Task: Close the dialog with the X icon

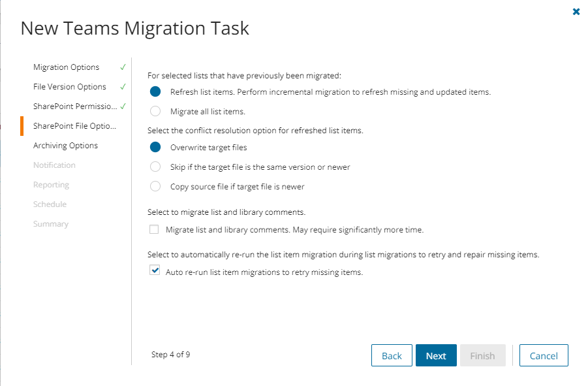Action: coord(576,12)
